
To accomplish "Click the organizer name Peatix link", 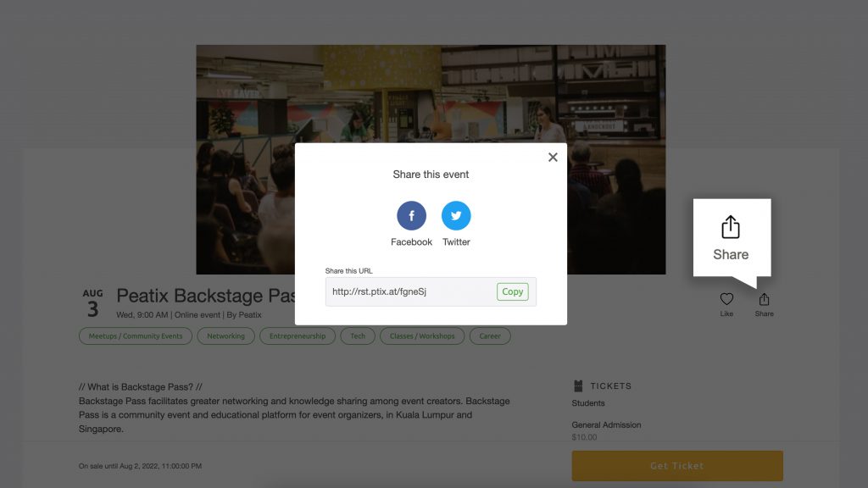I will coord(250,315).
